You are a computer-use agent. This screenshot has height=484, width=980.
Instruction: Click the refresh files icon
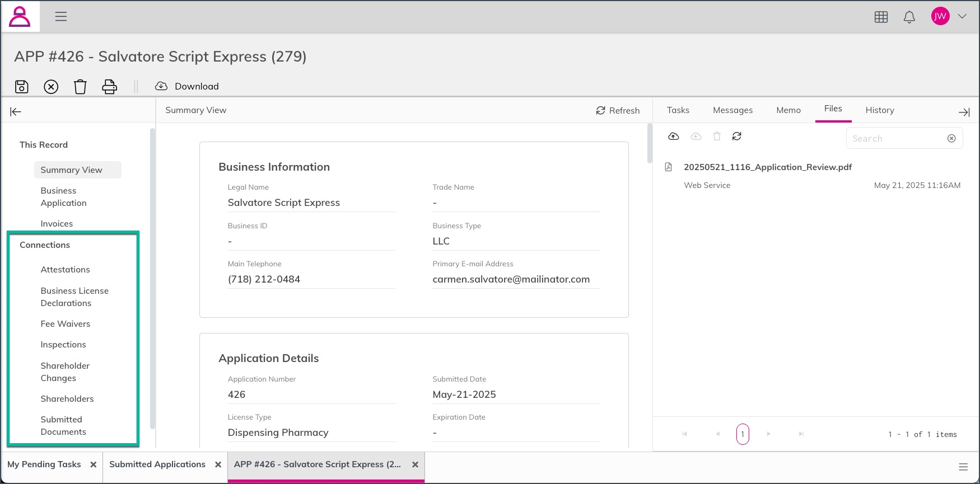[737, 137]
